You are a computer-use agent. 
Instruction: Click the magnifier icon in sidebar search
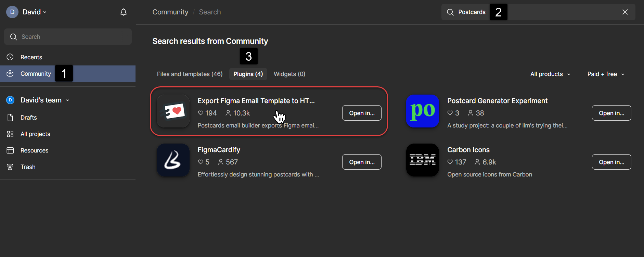click(x=14, y=37)
